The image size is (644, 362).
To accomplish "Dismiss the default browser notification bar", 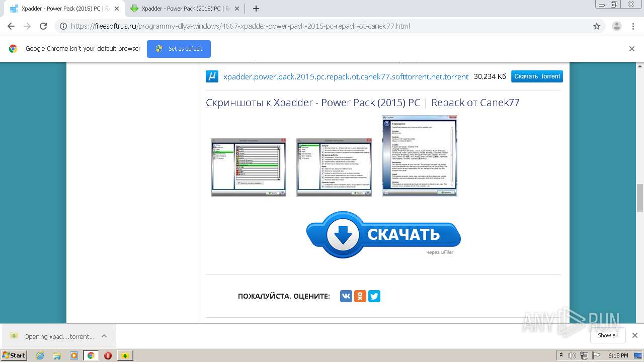I will tap(632, 49).
